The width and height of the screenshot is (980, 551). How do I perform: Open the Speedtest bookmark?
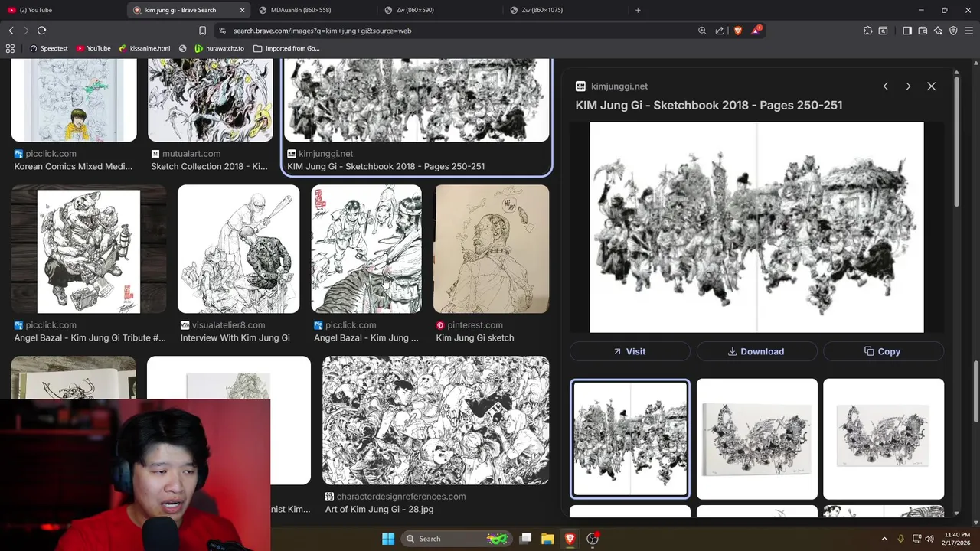pyautogui.click(x=49, y=48)
